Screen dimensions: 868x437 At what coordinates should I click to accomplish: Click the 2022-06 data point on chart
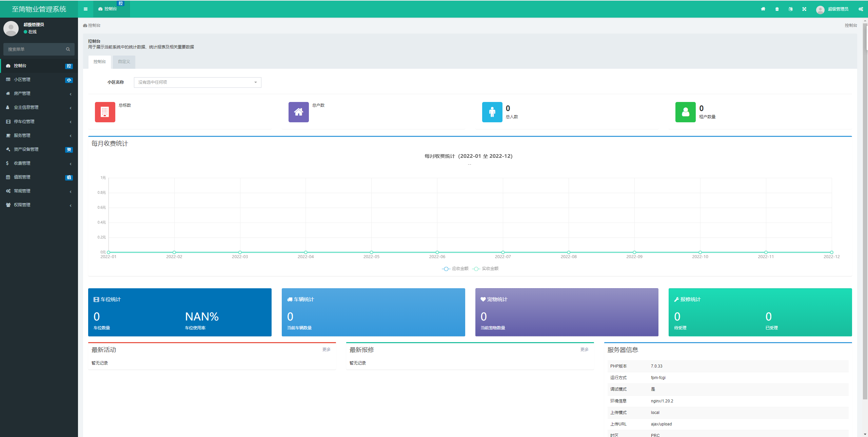tap(437, 252)
